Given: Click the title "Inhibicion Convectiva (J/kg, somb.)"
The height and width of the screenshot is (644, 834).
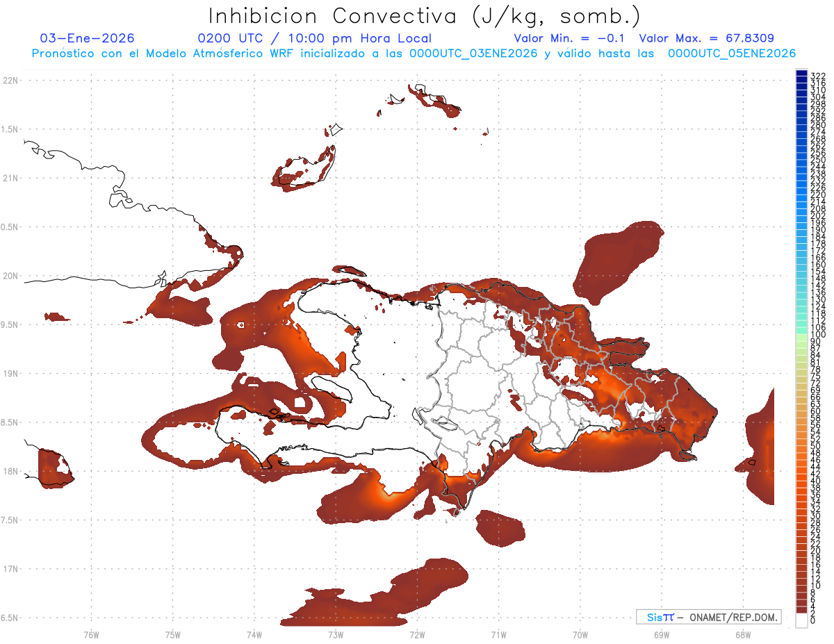Looking at the screenshot, I should (x=425, y=15).
